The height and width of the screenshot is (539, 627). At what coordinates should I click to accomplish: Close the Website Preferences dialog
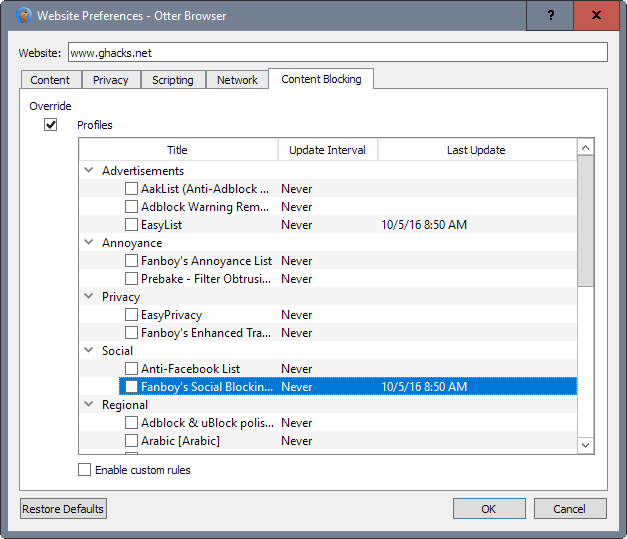(x=596, y=16)
